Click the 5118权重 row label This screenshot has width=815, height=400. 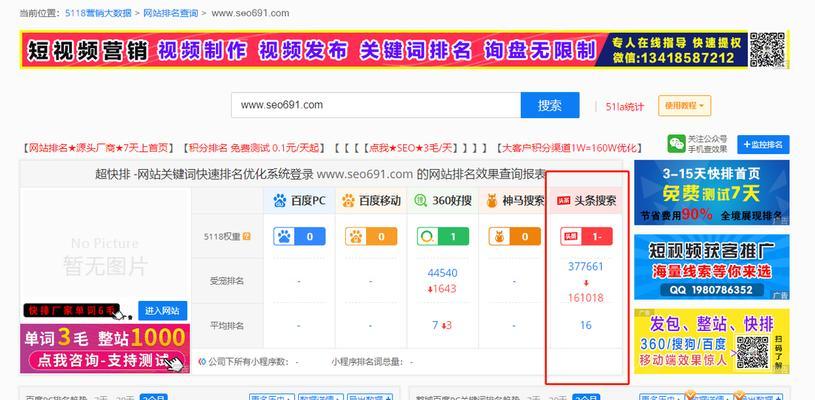[222, 236]
